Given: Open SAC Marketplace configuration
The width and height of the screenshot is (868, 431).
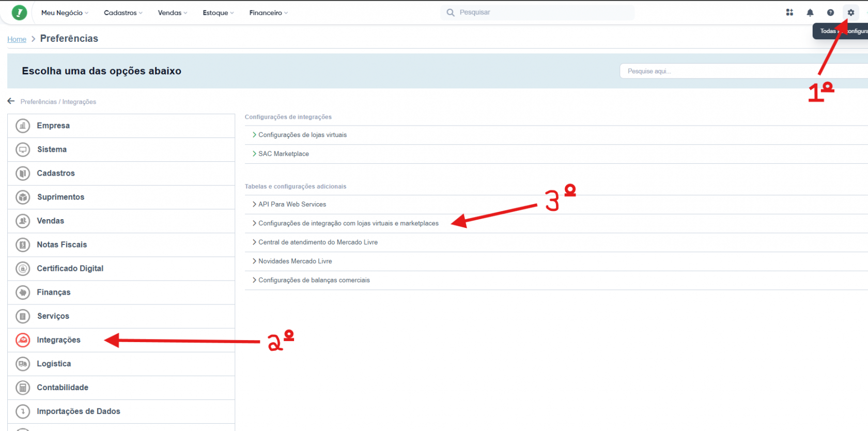Looking at the screenshot, I should (284, 154).
